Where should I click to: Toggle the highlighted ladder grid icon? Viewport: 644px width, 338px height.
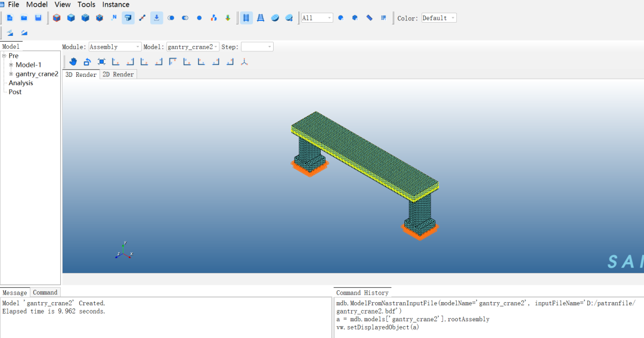246,18
